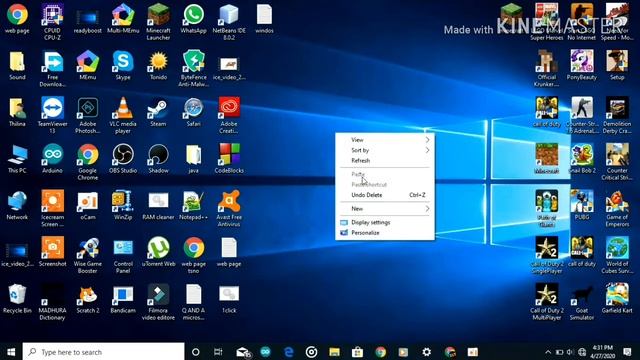Viewport: 640px width, 360px height.
Task: Open the Mail app on the taskbar
Action: (243, 352)
